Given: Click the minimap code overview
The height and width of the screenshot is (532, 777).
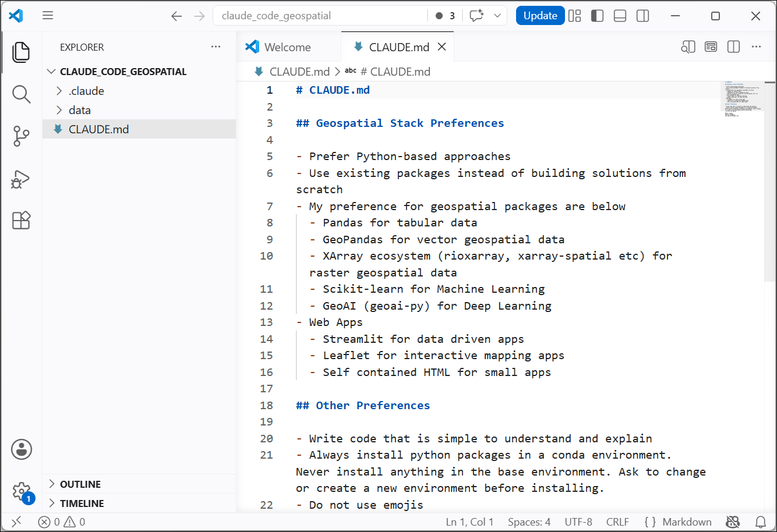Looking at the screenshot, I should pyautogui.click(x=742, y=99).
